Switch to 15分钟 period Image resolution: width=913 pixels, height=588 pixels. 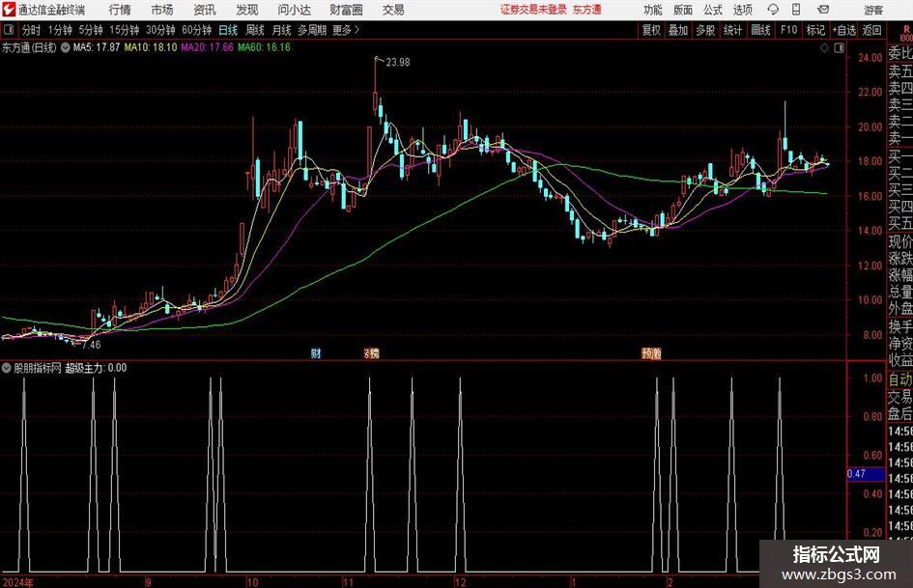coord(125,30)
